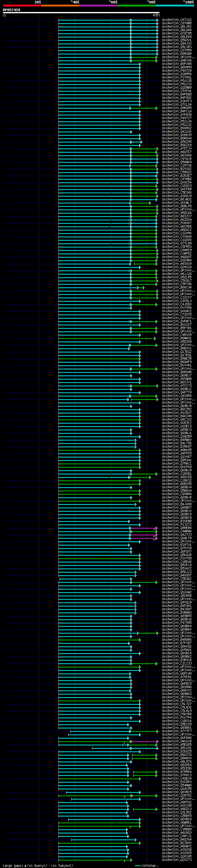Screen dimensions: 197x868
Task: Select the label UniRef100_P51132
Action: pos(176,125)
